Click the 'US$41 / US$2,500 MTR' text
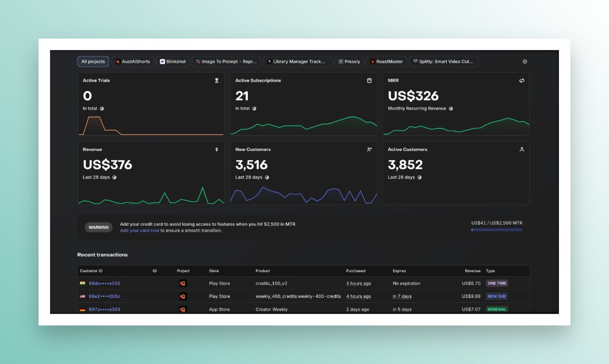The width and height of the screenshot is (609, 364). click(x=497, y=223)
